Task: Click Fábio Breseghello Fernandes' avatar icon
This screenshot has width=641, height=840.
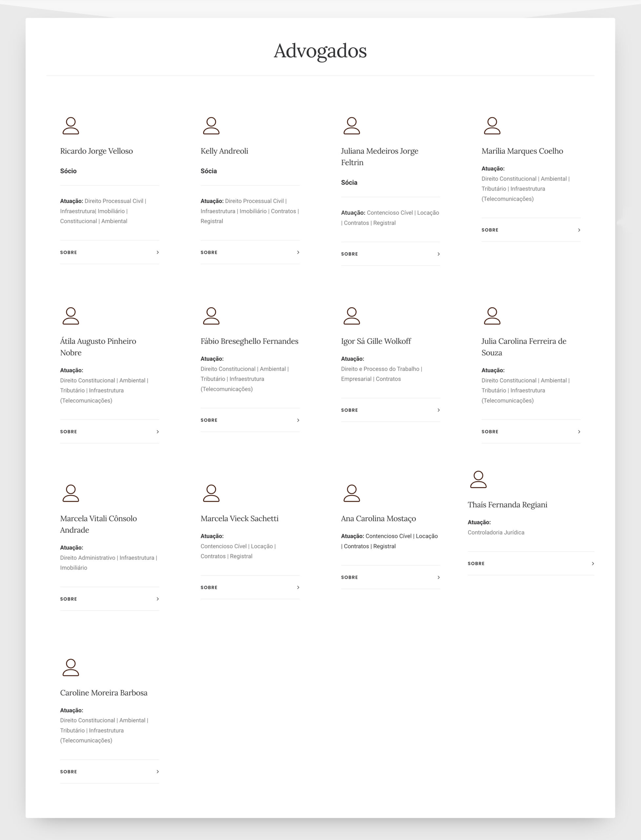Action: point(211,316)
